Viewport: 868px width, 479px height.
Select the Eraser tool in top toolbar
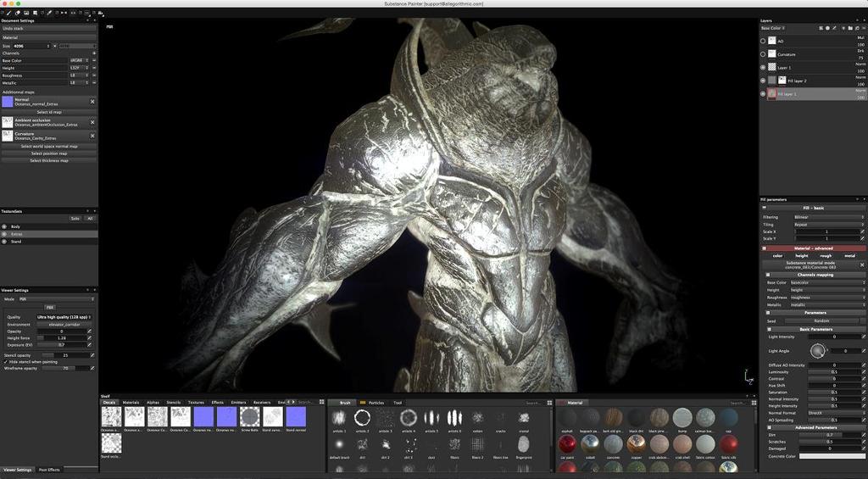[18, 12]
